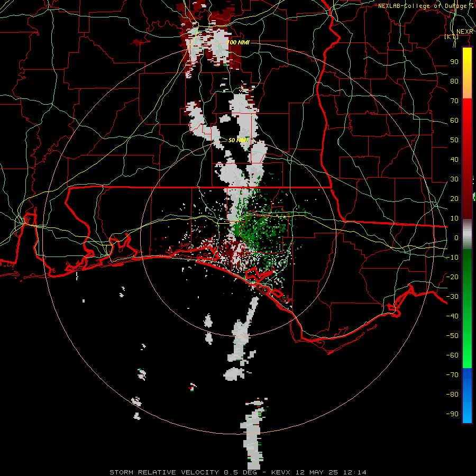
Task: Click the -90 knot scale label
Action: (452, 414)
